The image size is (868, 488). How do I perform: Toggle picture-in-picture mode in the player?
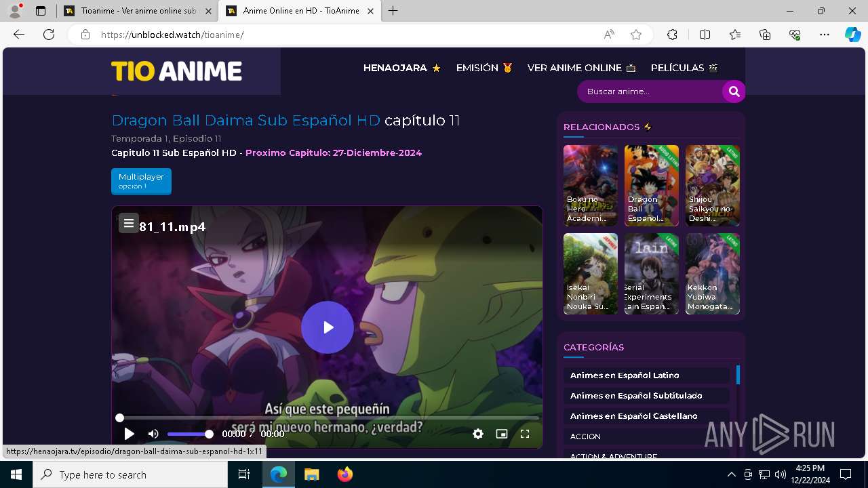coord(502,434)
